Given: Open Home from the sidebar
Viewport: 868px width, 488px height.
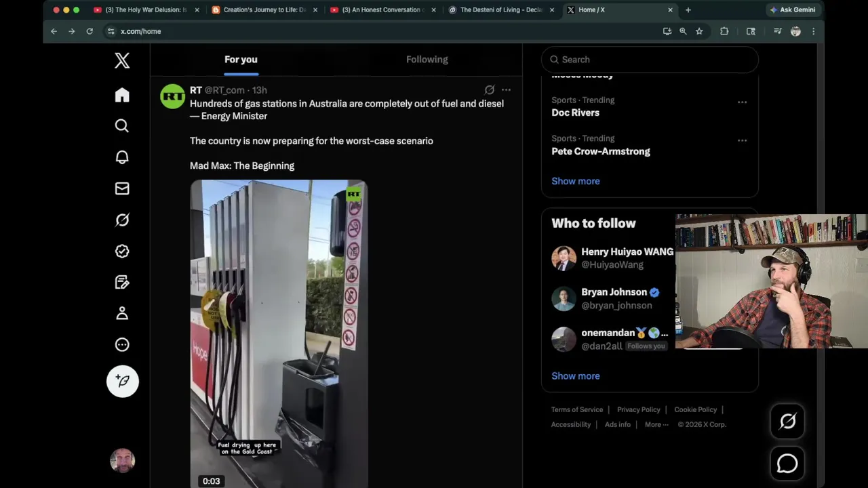Looking at the screenshot, I should point(122,95).
